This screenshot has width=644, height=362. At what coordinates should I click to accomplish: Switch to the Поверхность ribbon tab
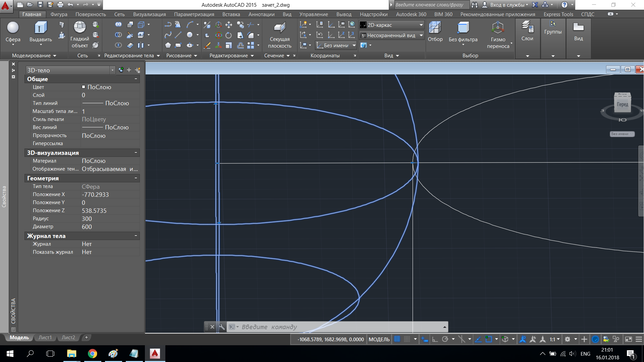(x=91, y=14)
